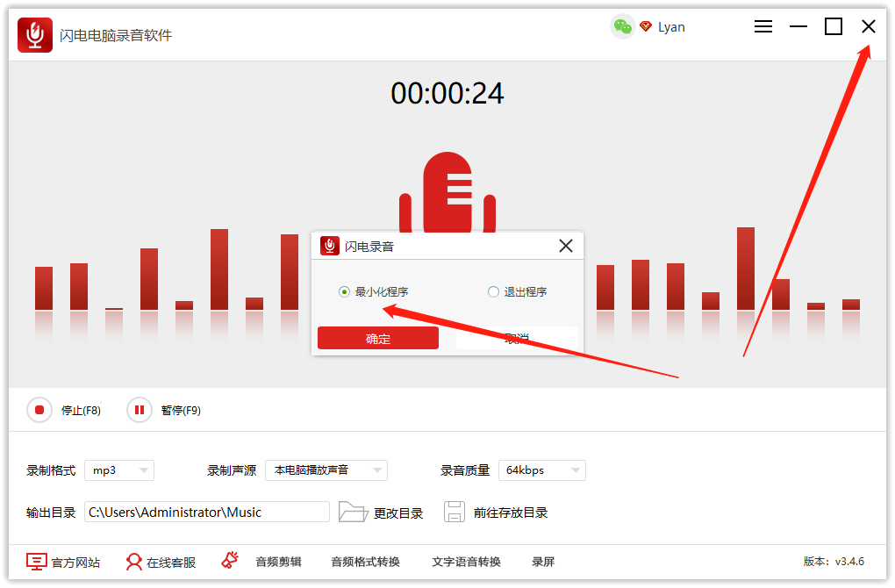
Task: Click the megaphone icon near 音频剪辑
Action: point(230,560)
